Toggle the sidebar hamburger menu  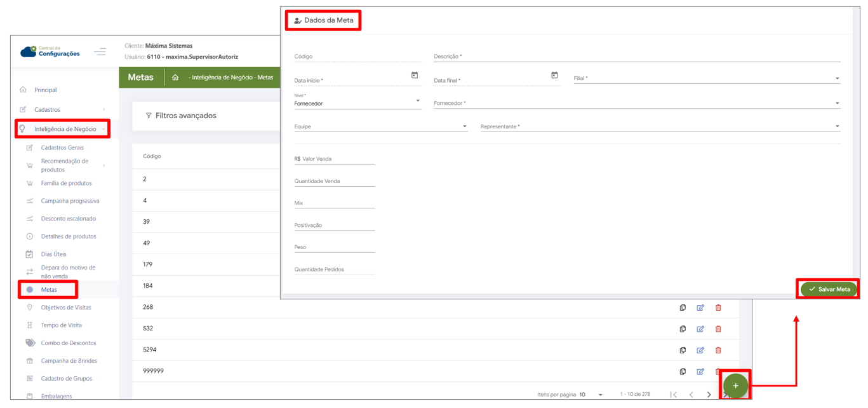point(100,52)
